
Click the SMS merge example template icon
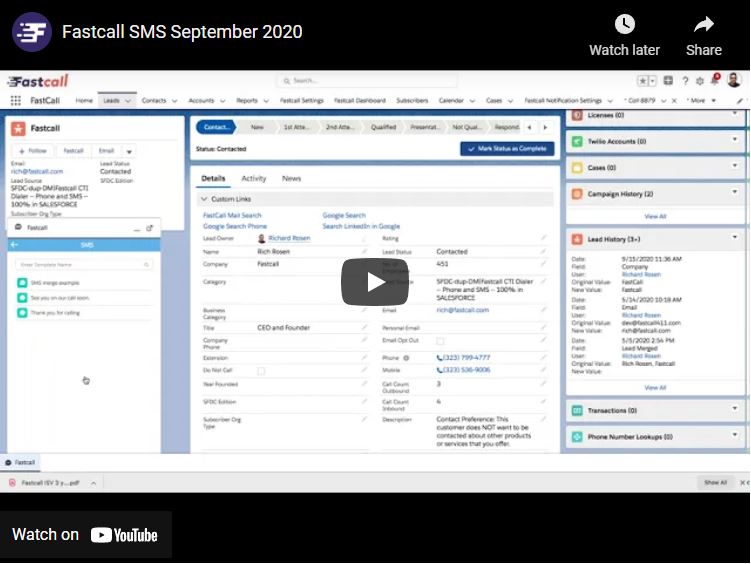pos(22,283)
